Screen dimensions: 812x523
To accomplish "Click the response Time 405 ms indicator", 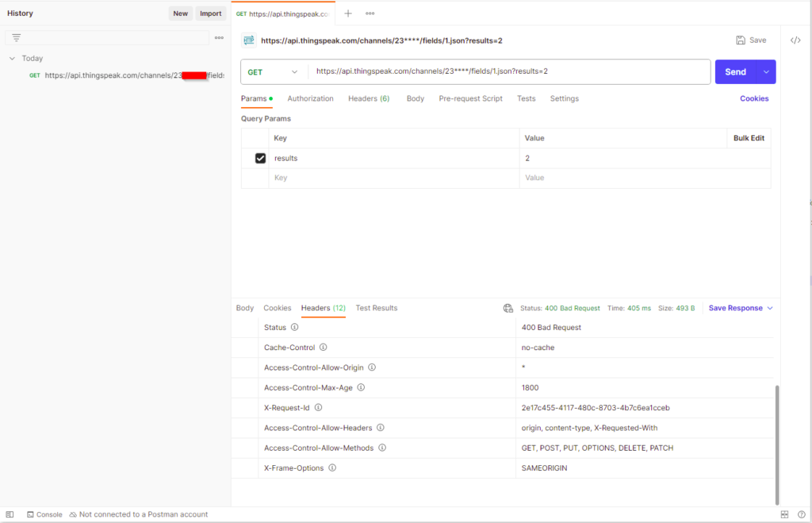I will click(629, 308).
